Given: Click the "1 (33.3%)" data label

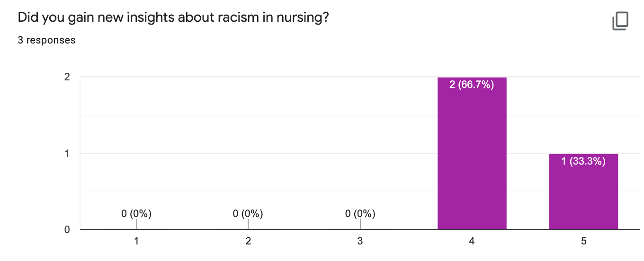Looking at the screenshot, I should point(583,162).
